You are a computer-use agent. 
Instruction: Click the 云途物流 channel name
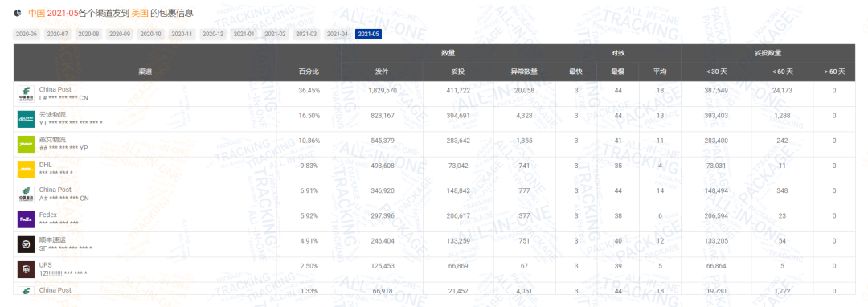(x=52, y=114)
